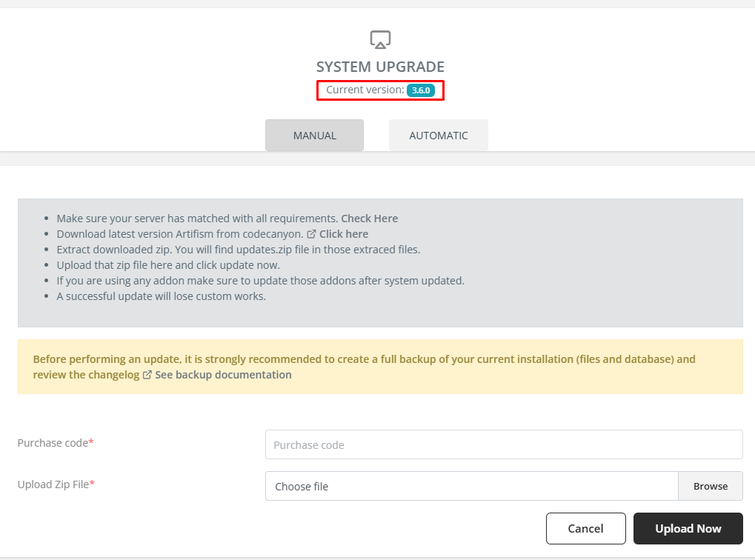The width and height of the screenshot is (755, 560).
Task: Open See backup documentation link
Action: coord(223,375)
